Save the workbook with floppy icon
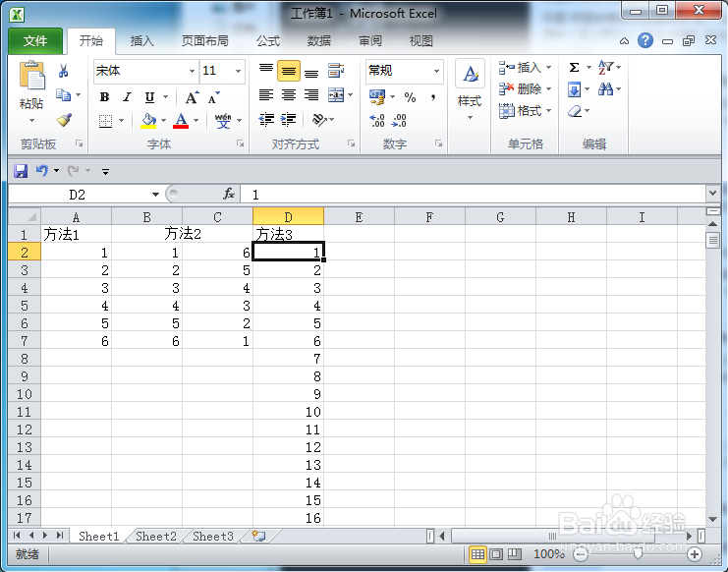The height and width of the screenshot is (572, 728). (x=21, y=171)
